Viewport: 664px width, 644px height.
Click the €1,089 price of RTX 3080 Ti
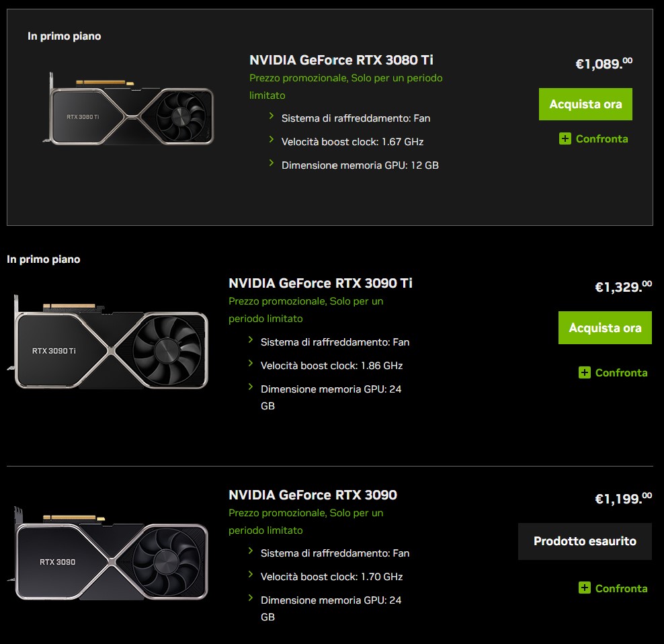(604, 64)
